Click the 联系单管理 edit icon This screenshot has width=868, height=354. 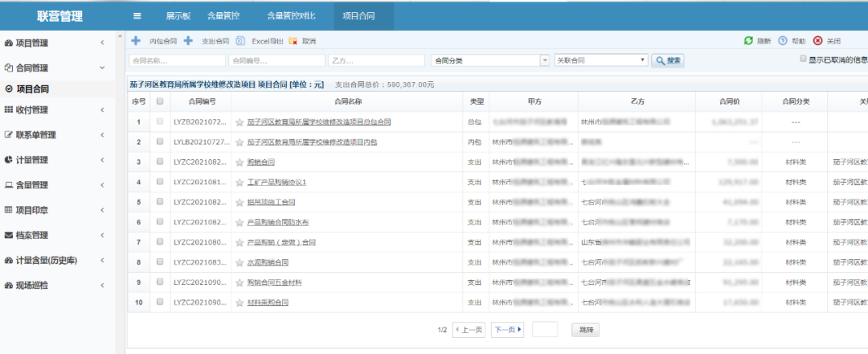pos(8,134)
